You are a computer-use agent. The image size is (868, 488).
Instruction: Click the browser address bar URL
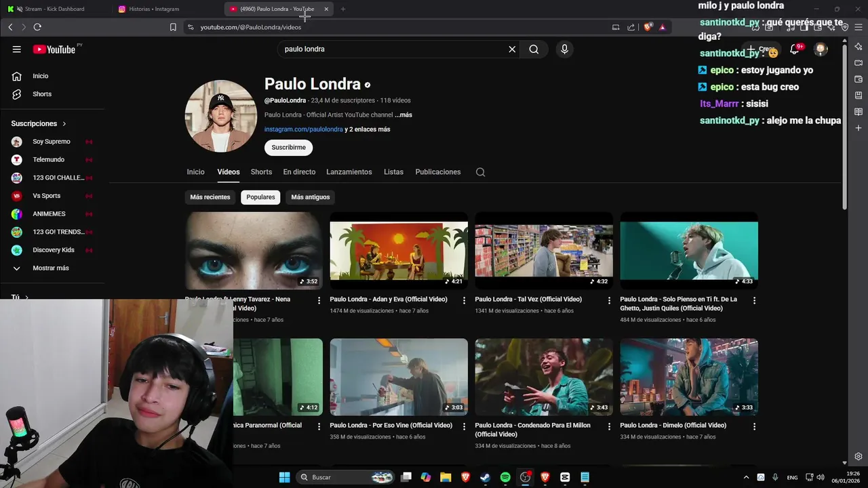tap(251, 27)
